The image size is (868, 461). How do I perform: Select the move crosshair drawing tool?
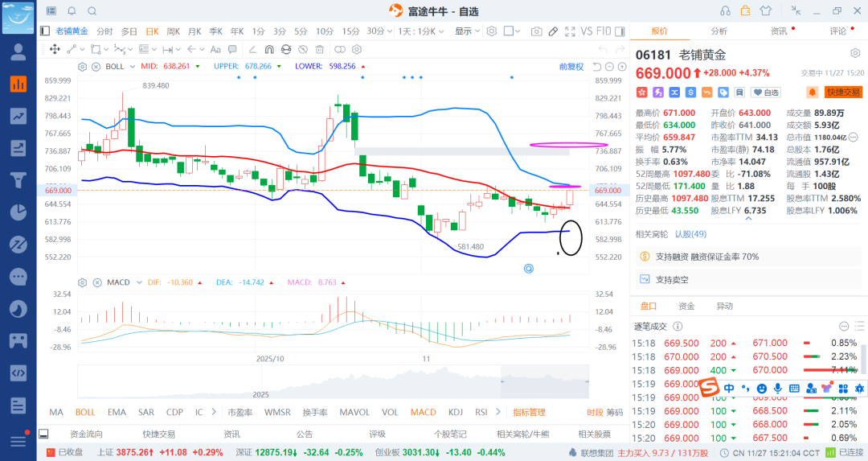click(55, 49)
